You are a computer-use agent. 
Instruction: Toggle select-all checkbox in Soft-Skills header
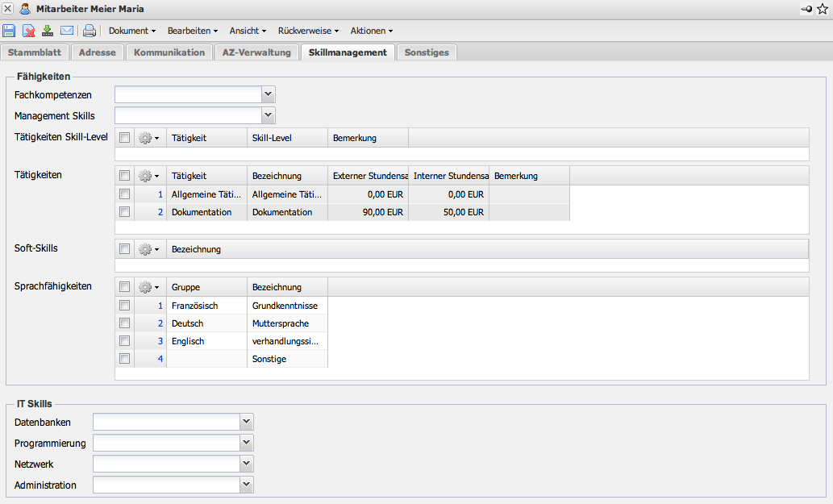(x=124, y=249)
